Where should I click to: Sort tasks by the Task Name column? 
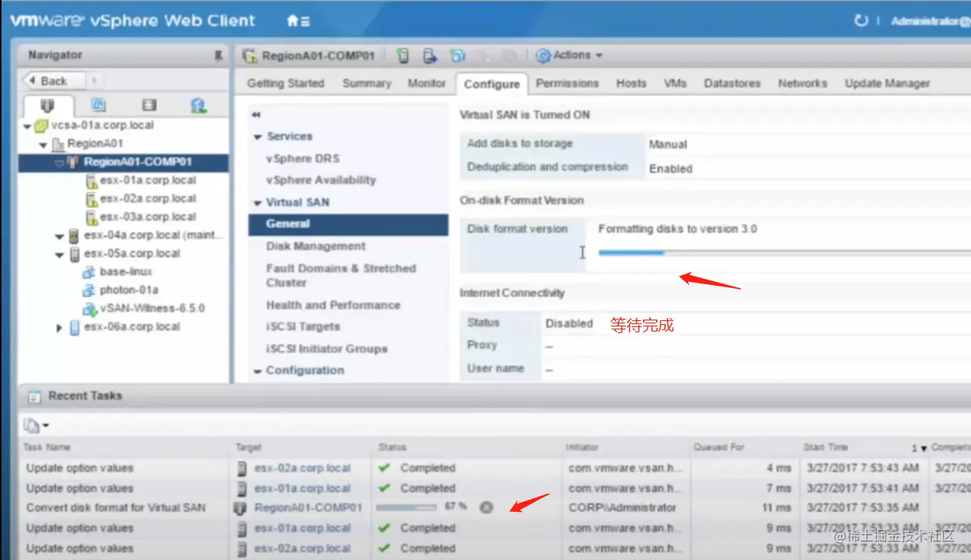click(x=47, y=448)
